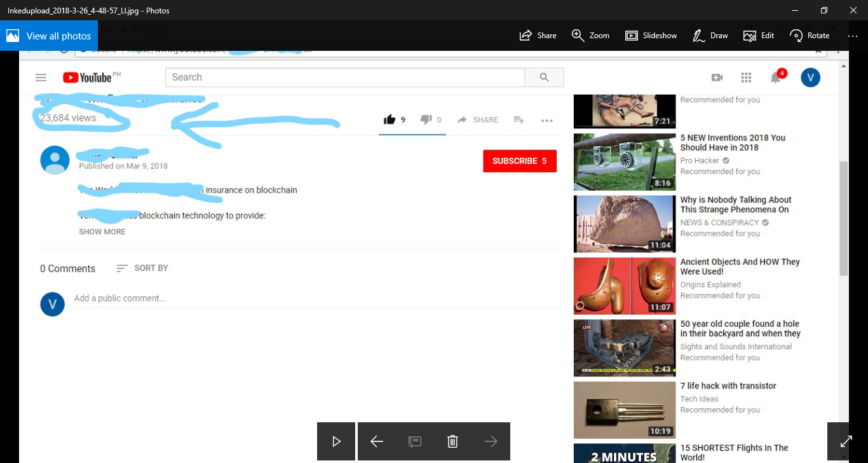
Task: Click the Share icon in Photos toolbar
Action: [538, 36]
